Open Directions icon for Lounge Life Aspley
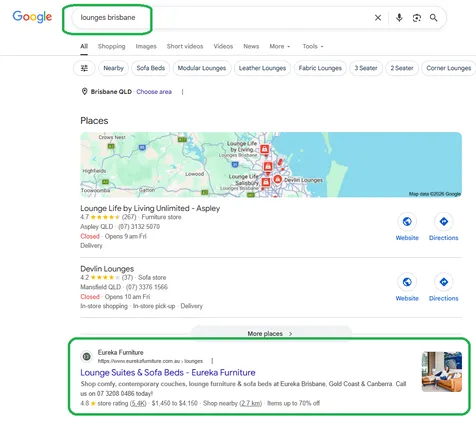Viewport: 476px width, 434px height. click(x=444, y=221)
